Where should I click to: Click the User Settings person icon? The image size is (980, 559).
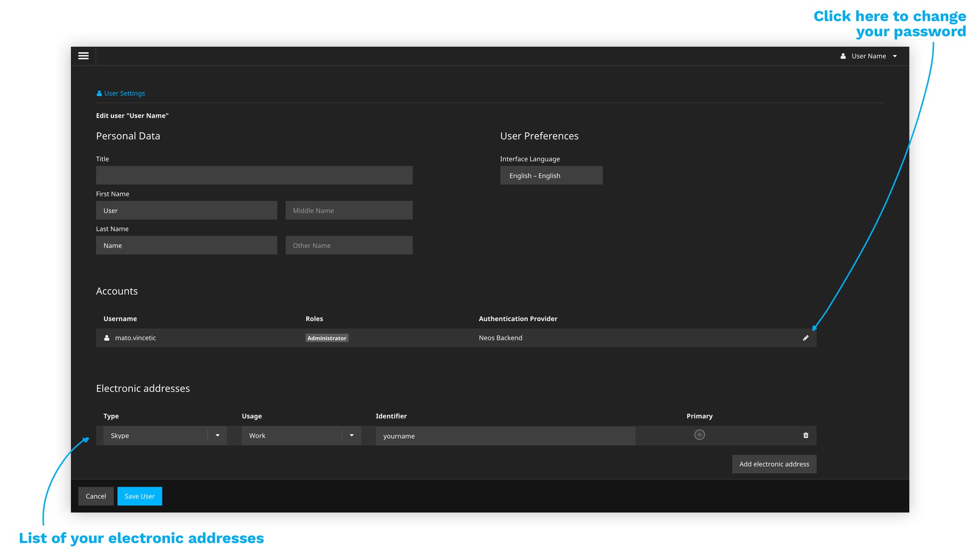[99, 93]
